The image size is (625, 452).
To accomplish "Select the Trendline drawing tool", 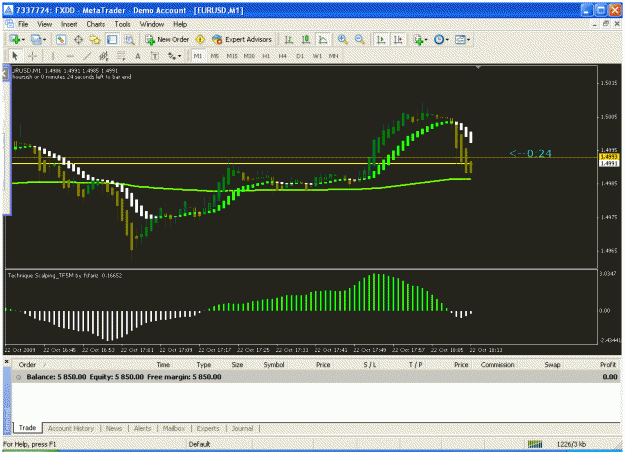I will click(87, 56).
